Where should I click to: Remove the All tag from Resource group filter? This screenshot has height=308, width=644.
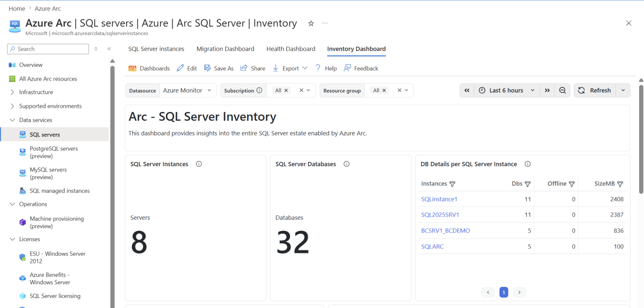click(384, 91)
